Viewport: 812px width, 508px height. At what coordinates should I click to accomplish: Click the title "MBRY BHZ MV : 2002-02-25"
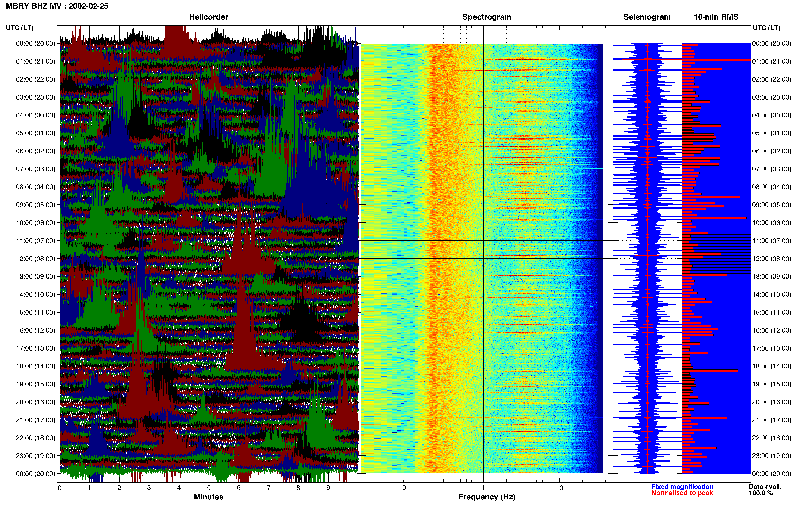(x=57, y=6)
